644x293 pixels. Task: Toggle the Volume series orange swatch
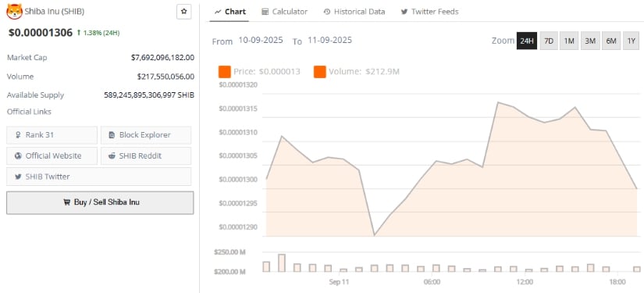click(x=319, y=72)
